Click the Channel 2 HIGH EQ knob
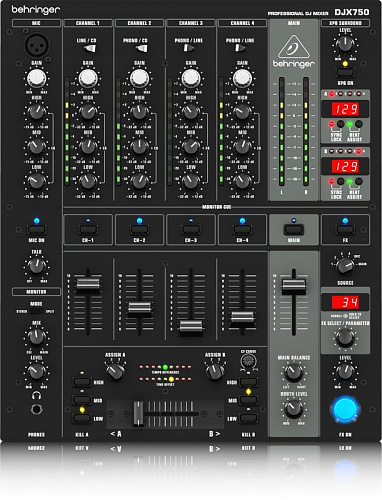 139,112
